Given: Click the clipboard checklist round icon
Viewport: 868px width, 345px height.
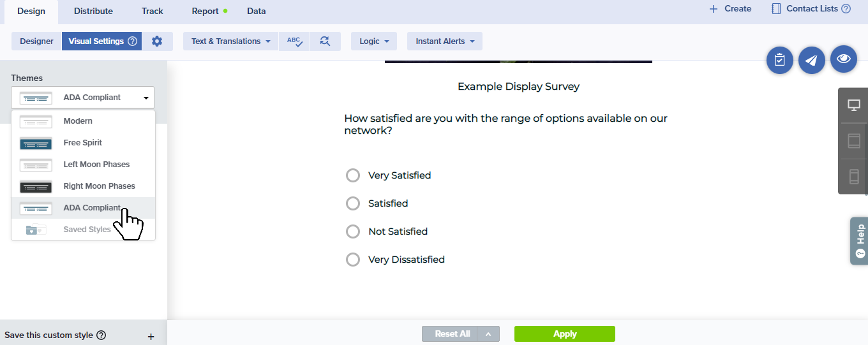Looking at the screenshot, I should (779, 60).
